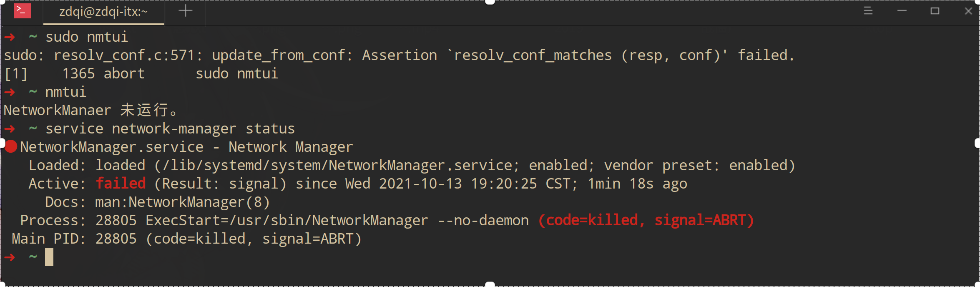The height and width of the screenshot is (287, 980).
Task: Click the man:NetworkManager(8) docs reference
Action: (x=182, y=202)
